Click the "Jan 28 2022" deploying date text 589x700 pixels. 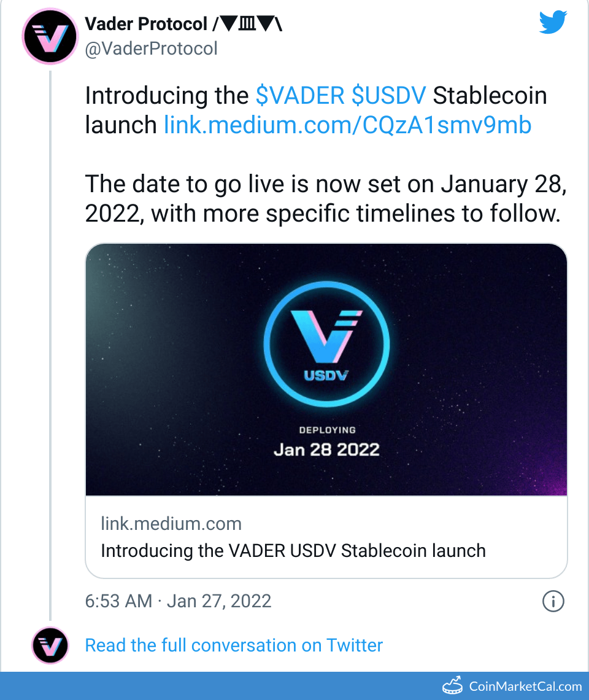click(326, 449)
